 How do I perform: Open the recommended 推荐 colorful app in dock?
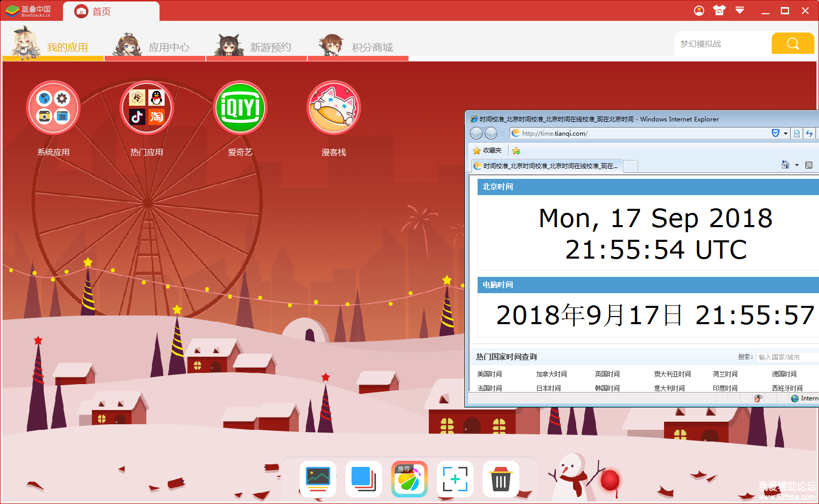pyautogui.click(x=409, y=479)
